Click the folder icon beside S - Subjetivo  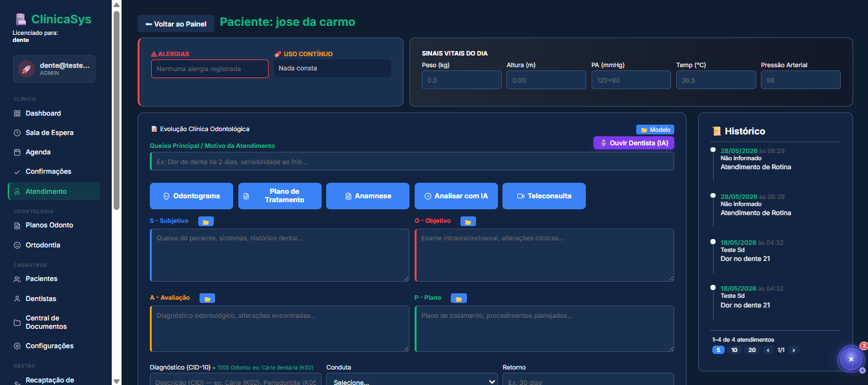point(206,222)
